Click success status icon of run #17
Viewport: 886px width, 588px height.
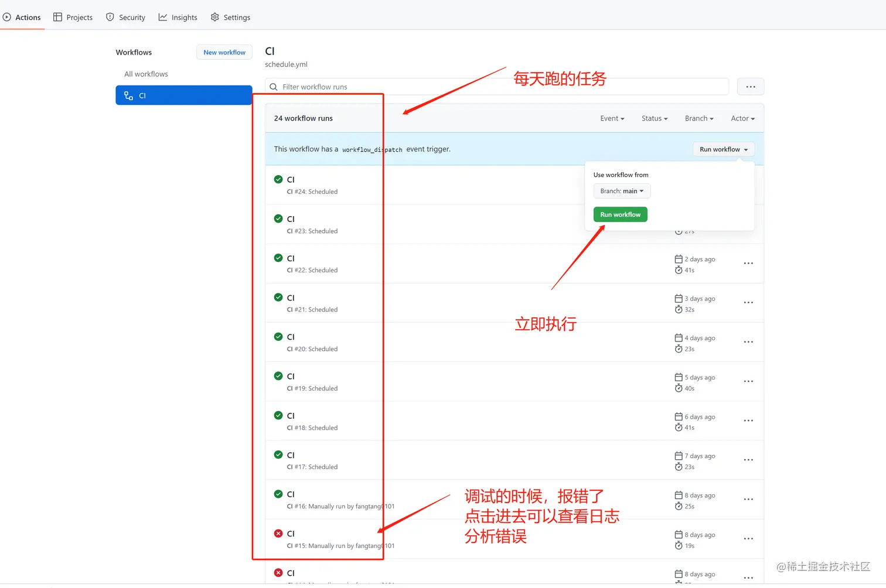coord(278,454)
